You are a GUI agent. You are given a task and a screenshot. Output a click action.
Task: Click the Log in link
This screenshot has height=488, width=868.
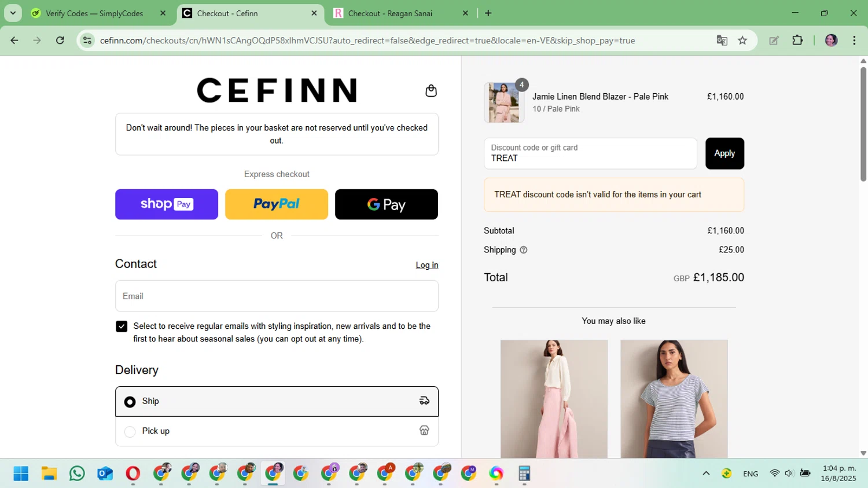pos(427,265)
